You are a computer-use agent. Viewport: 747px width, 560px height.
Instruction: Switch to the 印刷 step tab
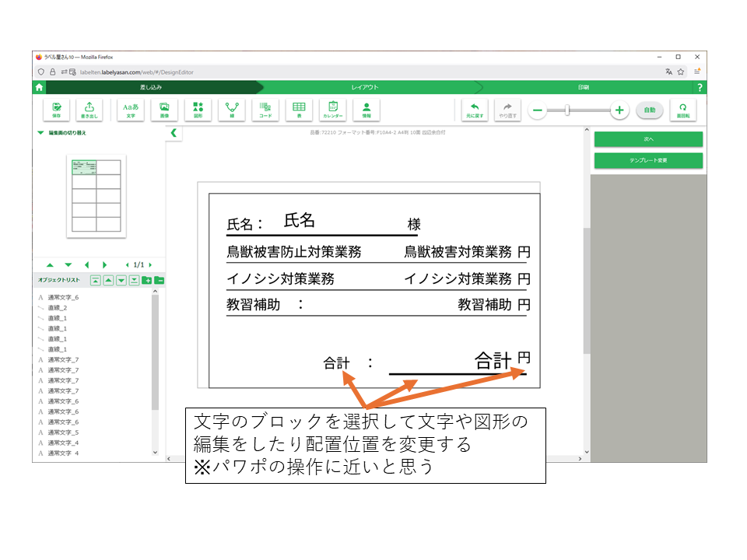click(x=583, y=88)
